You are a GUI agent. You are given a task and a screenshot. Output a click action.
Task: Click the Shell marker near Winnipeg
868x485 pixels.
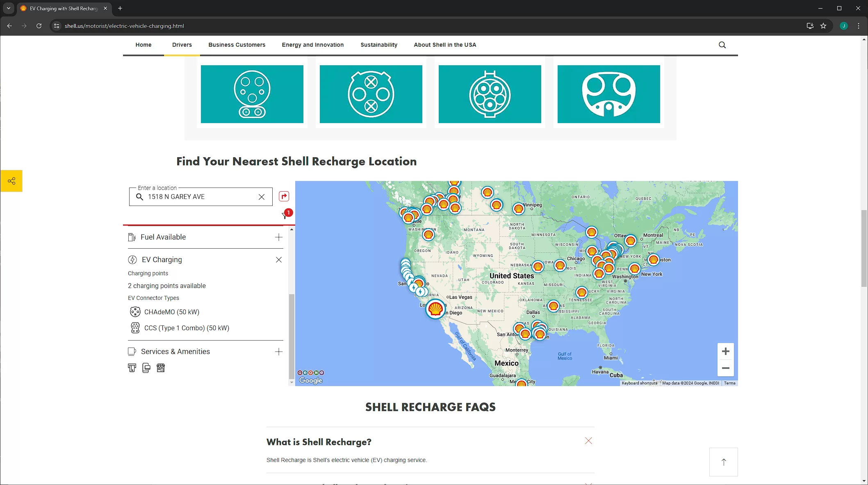pyautogui.click(x=519, y=209)
